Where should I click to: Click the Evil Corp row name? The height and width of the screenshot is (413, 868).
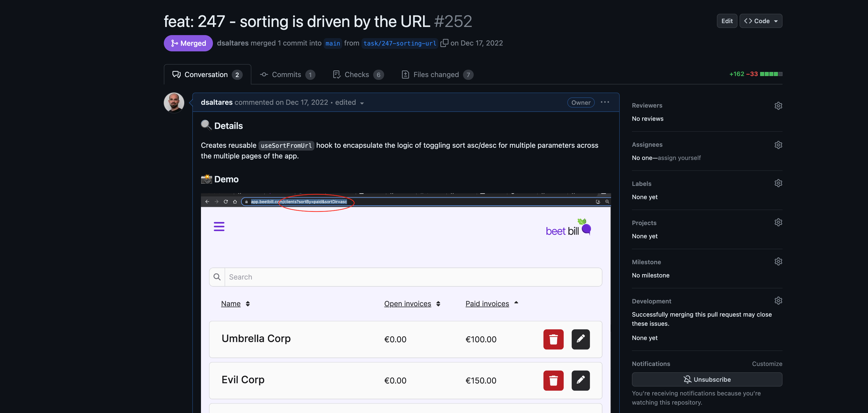tap(243, 380)
